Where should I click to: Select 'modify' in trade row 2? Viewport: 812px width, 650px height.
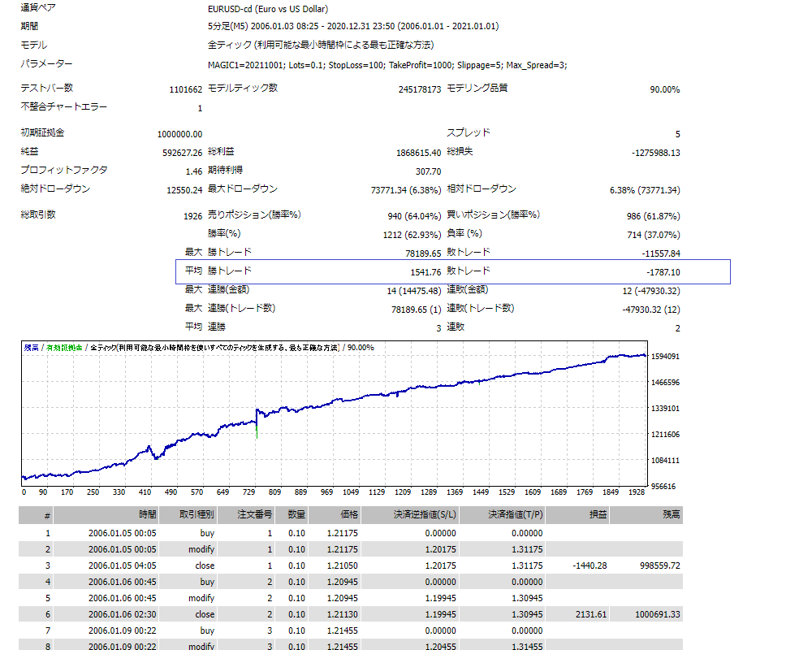(201, 549)
